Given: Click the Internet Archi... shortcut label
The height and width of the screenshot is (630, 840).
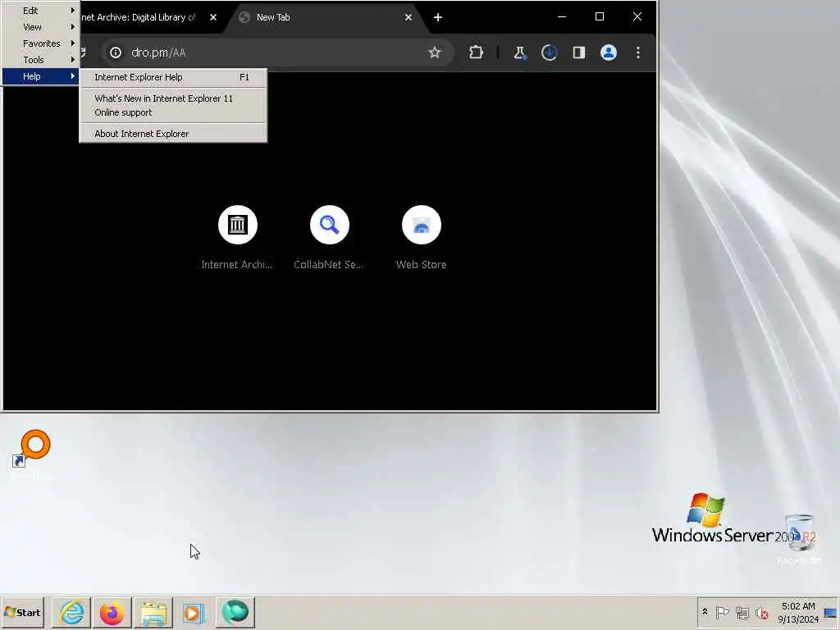Looking at the screenshot, I should [237, 265].
